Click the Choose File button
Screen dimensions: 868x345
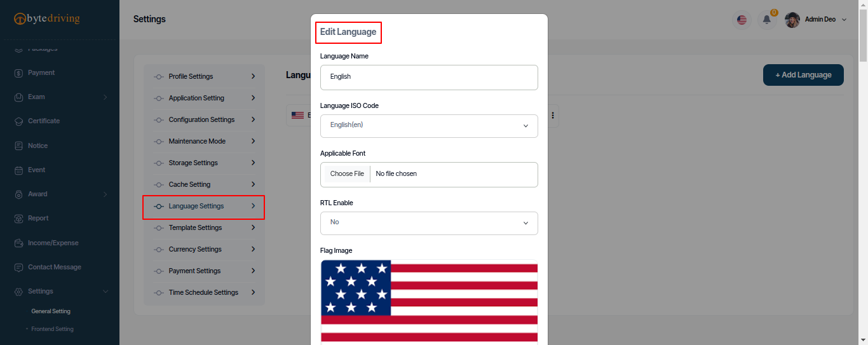click(x=347, y=174)
